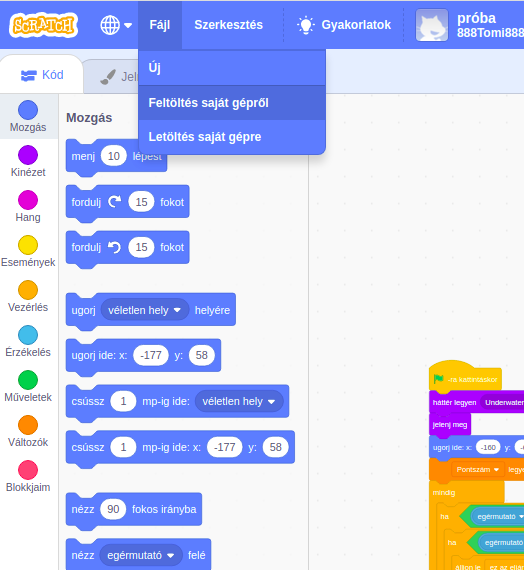
Task: Open the Szerkesztés menu
Action: click(228, 25)
